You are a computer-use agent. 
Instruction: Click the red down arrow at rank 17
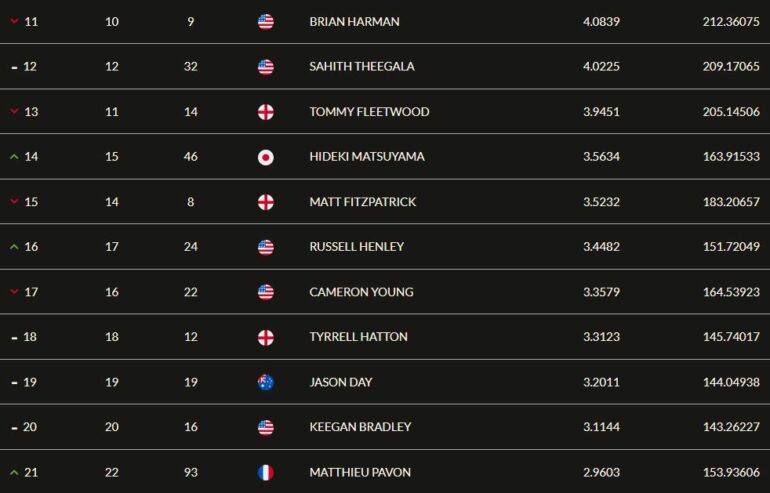(x=14, y=292)
